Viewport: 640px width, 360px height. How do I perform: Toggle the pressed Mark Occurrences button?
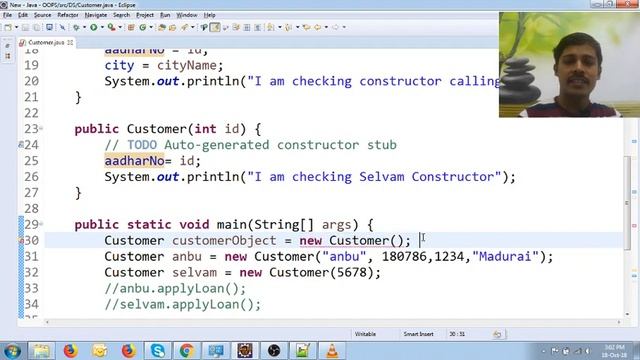[x=214, y=27]
